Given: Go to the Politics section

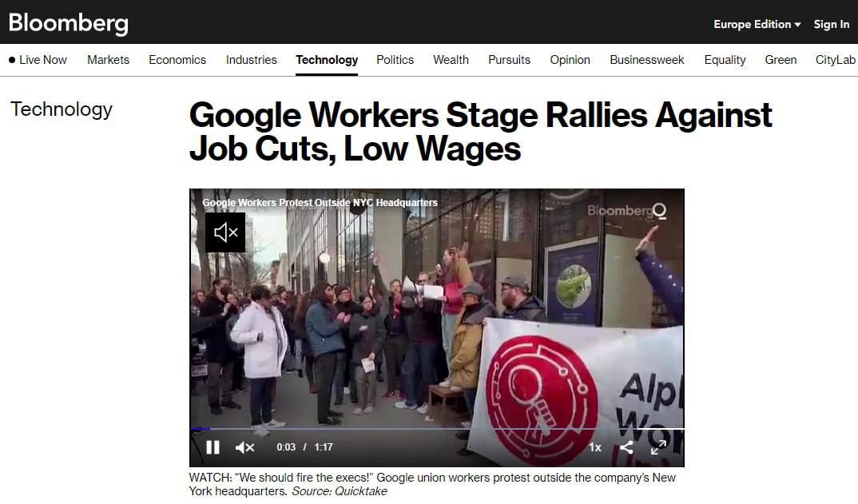Looking at the screenshot, I should pos(395,60).
